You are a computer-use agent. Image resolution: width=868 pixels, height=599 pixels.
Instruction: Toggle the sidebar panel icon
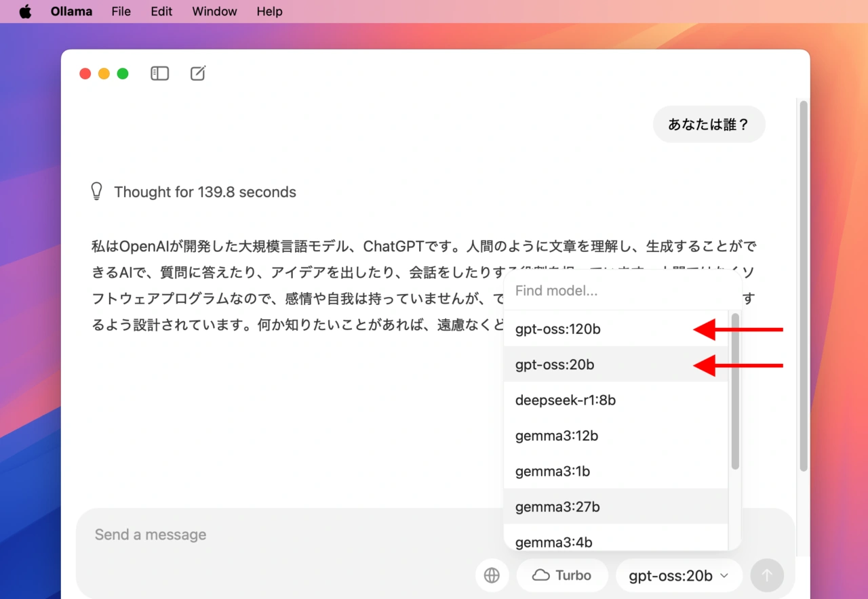[159, 73]
